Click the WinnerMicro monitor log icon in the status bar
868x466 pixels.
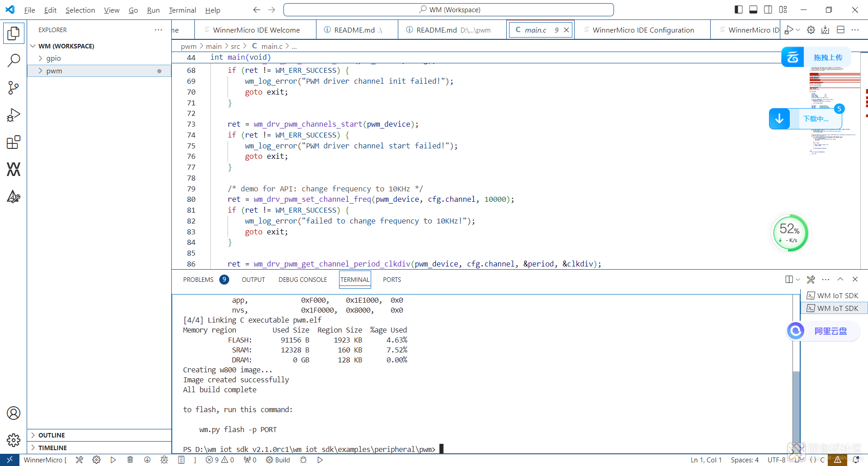pyautogui.click(x=181, y=460)
